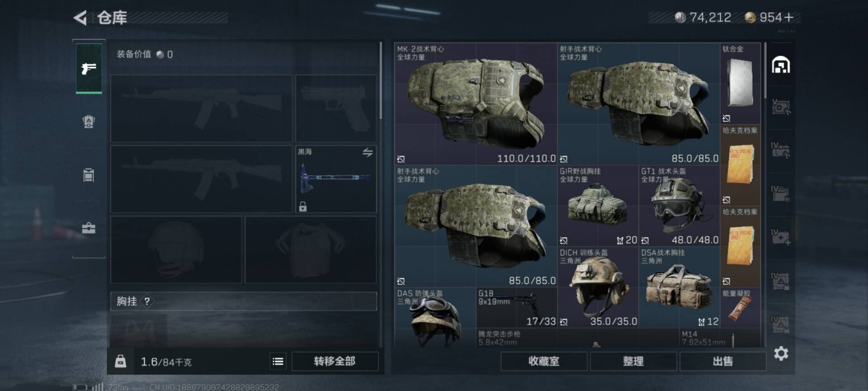
Task: Select the GT1 战术头盔 helmet item
Action: click(679, 206)
